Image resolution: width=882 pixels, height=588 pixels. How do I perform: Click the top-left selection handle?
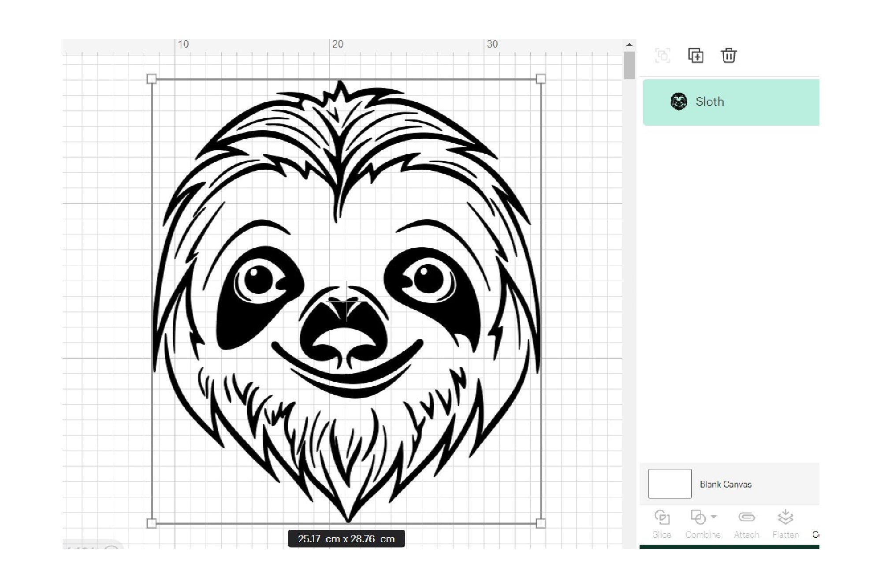point(151,79)
